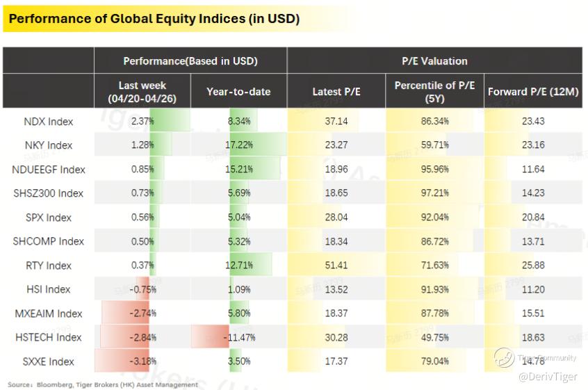The height and width of the screenshot is (390, 588).
Task: Click the Latest P/E column header
Action: click(x=336, y=92)
